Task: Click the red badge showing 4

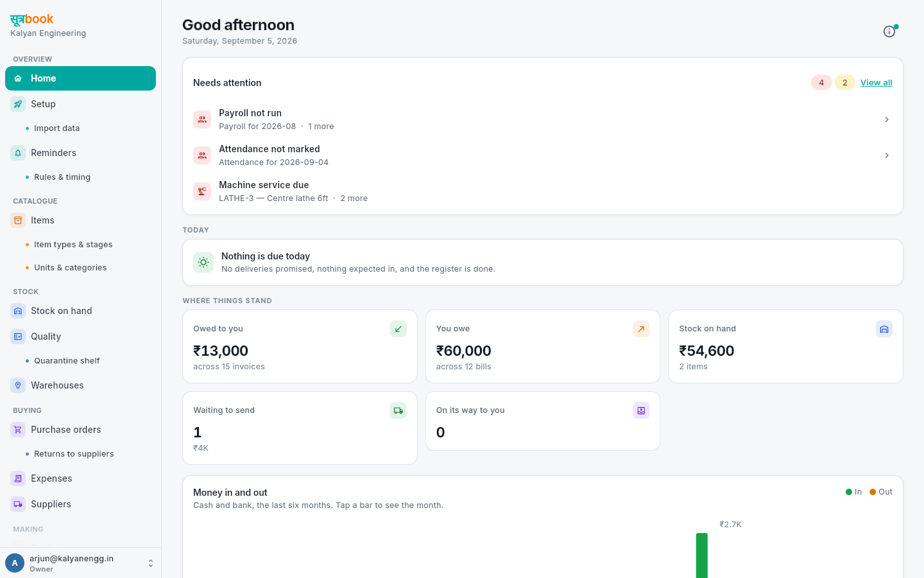Action: (x=821, y=82)
